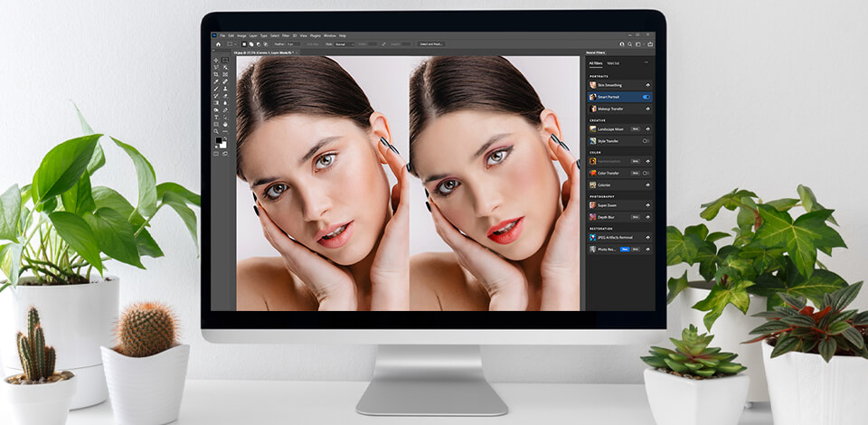Image resolution: width=868 pixels, height=425 pixels.
Task: Disable the Smart Portrait filter toggle
Action: pyautogui.click(x=646, y=97)
